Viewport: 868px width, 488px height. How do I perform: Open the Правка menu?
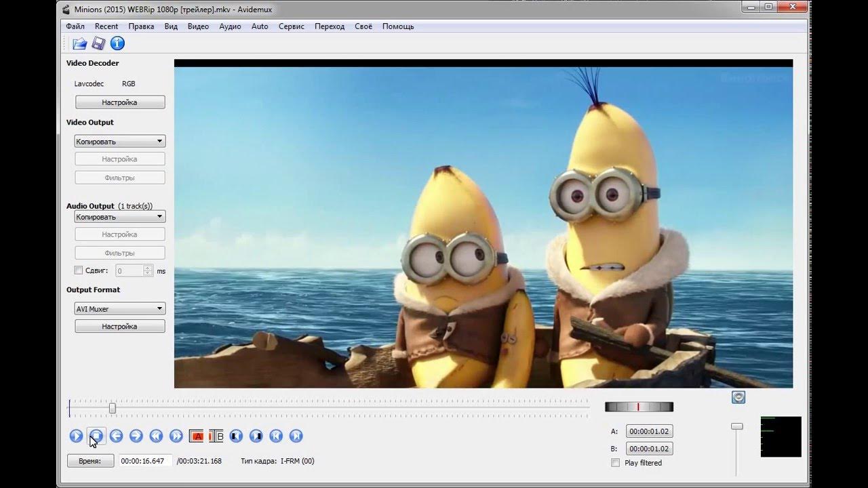(141, 26)
